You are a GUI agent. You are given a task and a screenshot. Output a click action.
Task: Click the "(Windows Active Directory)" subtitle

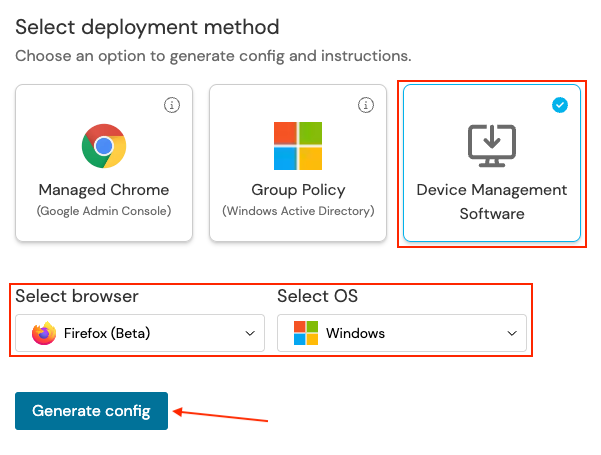(298, 211)
